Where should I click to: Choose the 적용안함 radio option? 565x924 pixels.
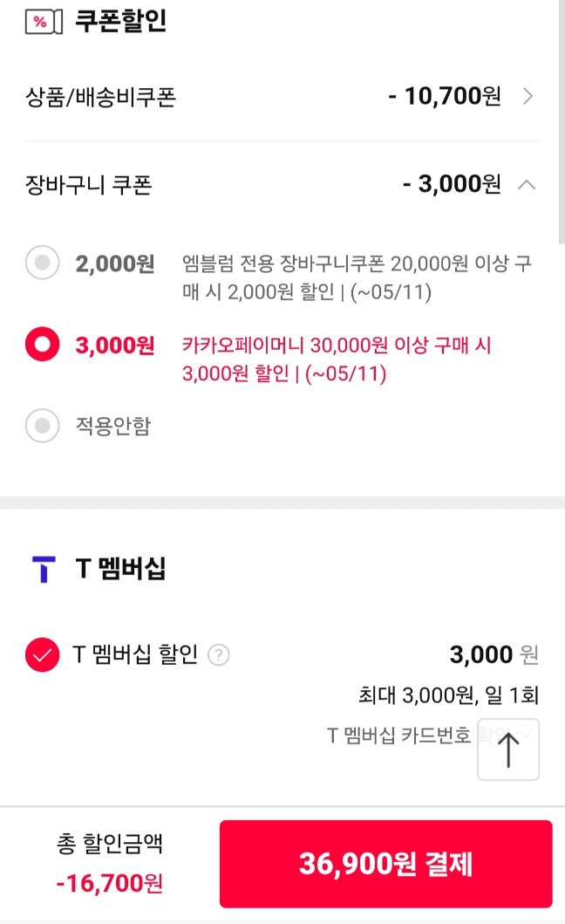[x=42, y=426]
